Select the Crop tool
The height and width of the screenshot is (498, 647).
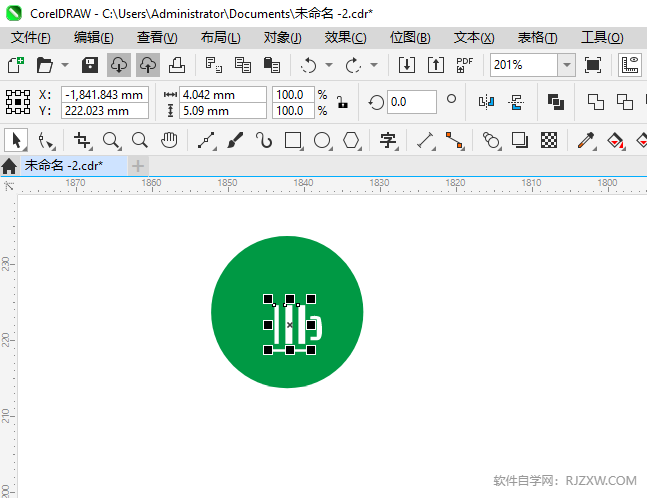click(x=83, y=140)
